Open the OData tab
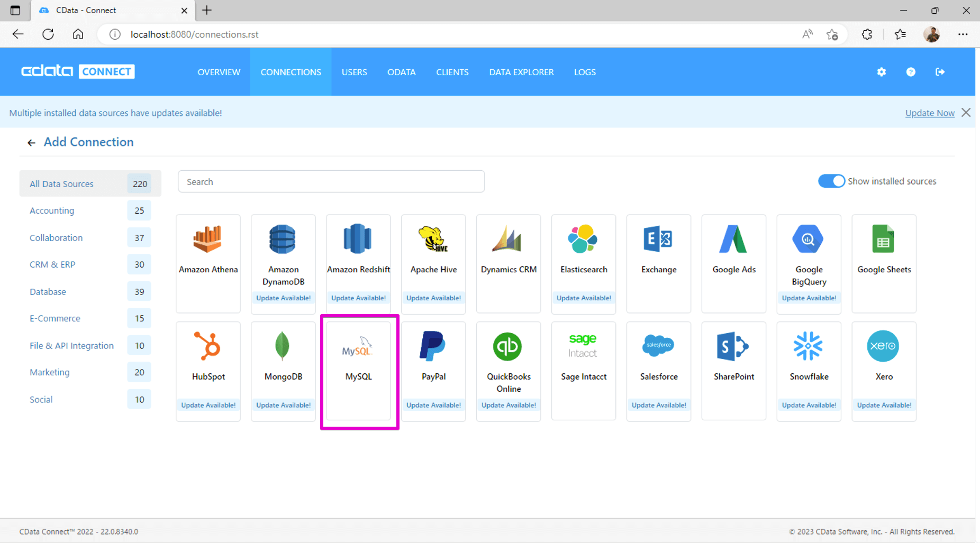980x543 pixels. 402,72
